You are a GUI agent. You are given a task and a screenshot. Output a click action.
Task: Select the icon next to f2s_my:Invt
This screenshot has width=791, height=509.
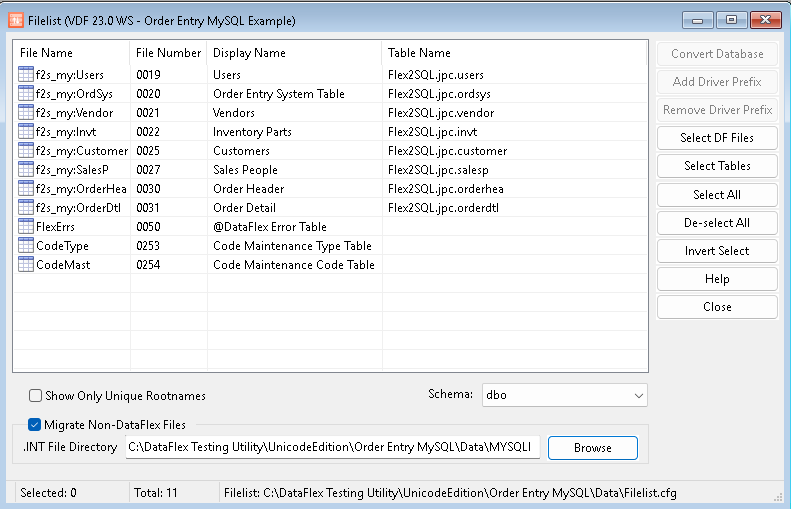(26, 132)
